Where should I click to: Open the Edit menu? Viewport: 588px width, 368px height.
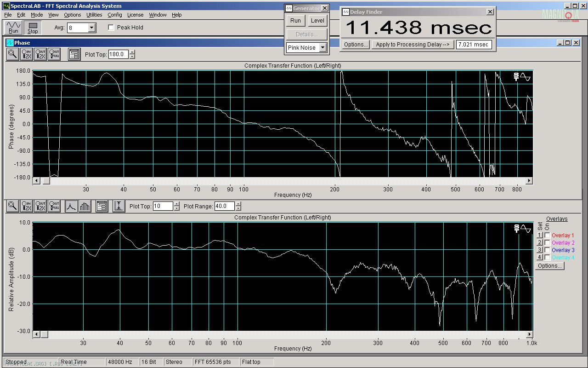tap(21, 15)
